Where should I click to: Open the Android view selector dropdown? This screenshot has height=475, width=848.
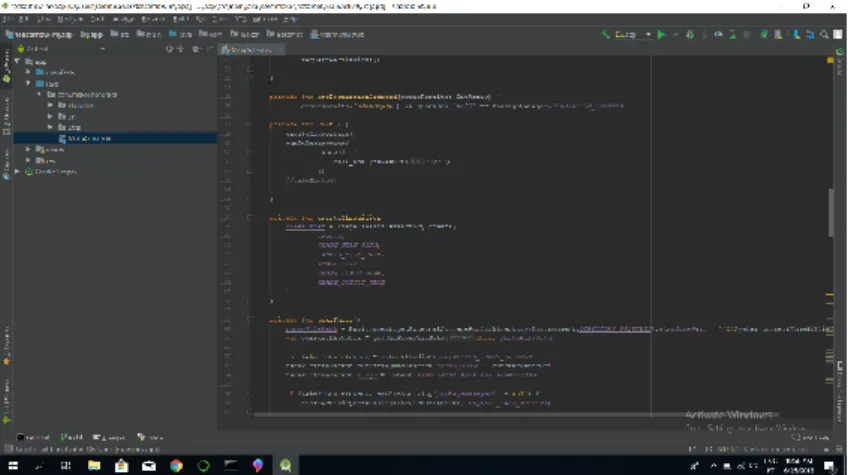(61, 49)
